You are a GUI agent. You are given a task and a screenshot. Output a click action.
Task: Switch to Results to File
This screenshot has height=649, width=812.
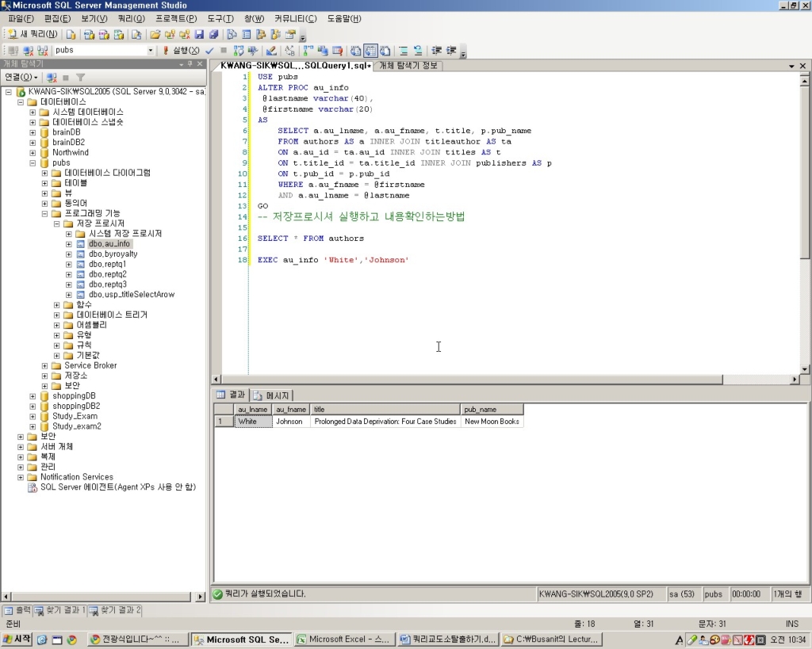point(385,50)
